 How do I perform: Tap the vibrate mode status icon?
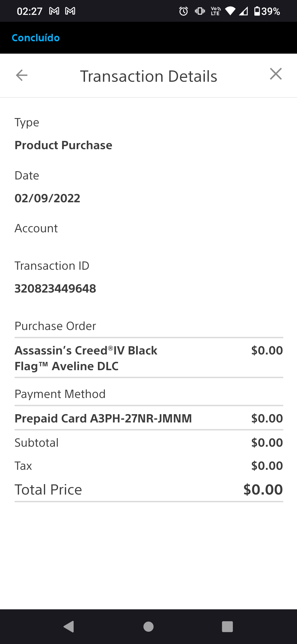tap(200, 11)
